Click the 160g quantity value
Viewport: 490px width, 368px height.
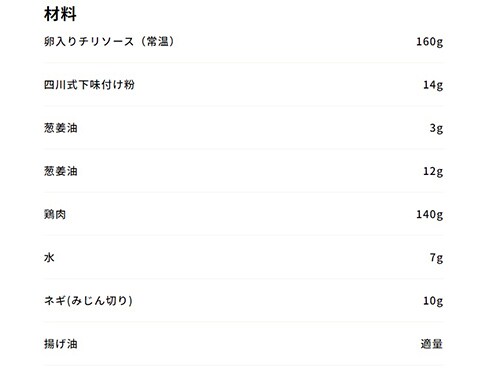429,42
